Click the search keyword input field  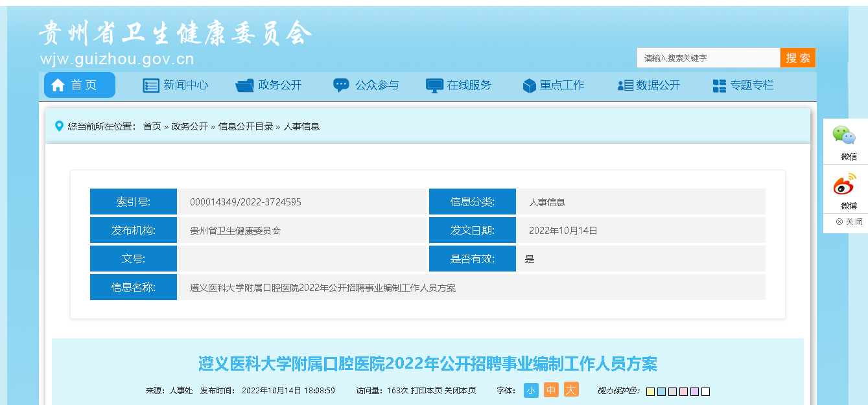pos(708,58)
